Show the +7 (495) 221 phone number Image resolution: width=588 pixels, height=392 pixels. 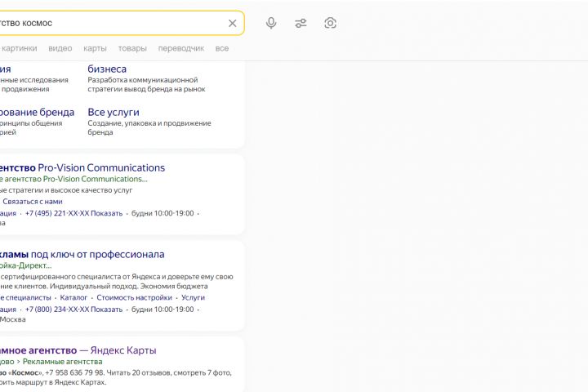click(x=73, y=213)
